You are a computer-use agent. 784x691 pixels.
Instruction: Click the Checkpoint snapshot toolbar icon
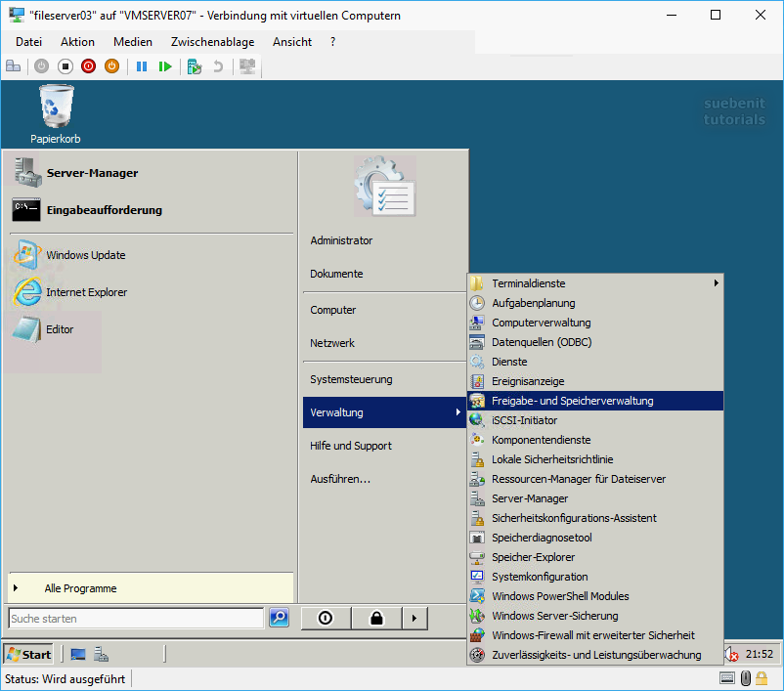click(x=194, y=66)
